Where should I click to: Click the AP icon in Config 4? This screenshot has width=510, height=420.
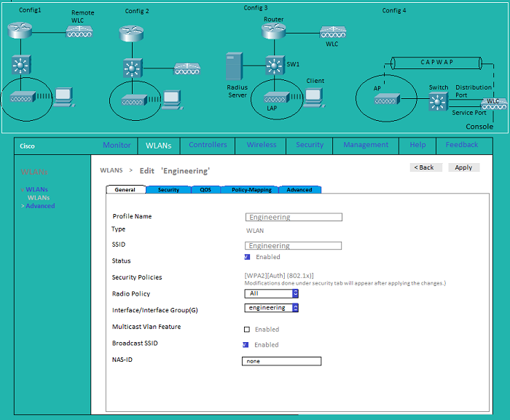pos(387,98)
